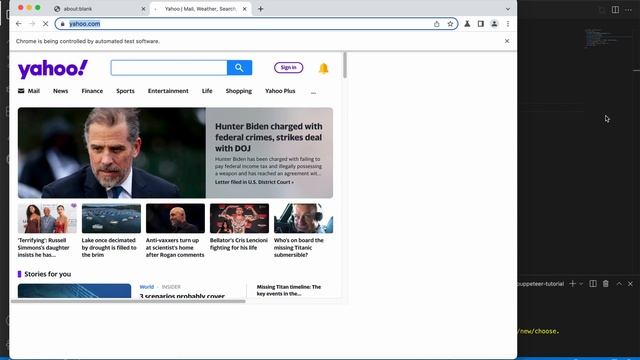
Task: Open the Mail link
Action: (33, 91)
